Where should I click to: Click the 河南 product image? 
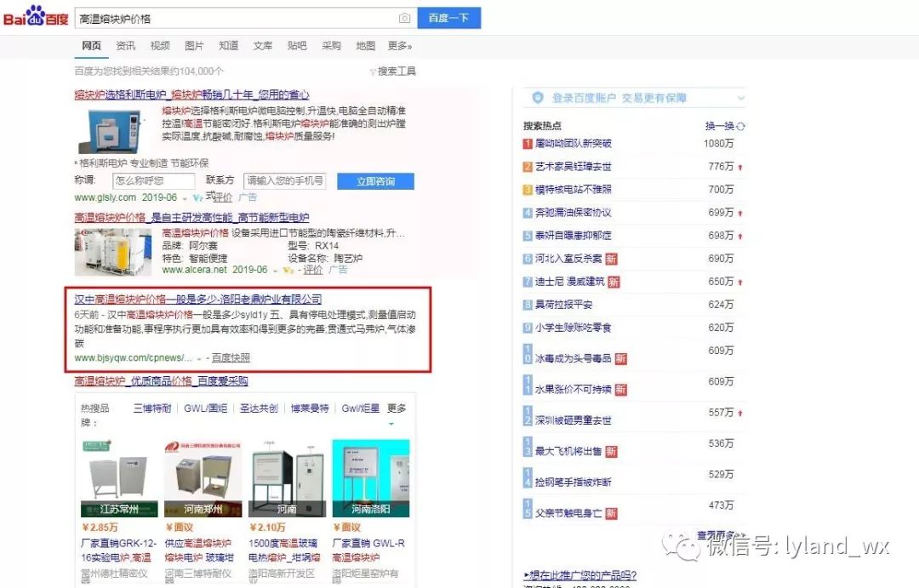287,477
